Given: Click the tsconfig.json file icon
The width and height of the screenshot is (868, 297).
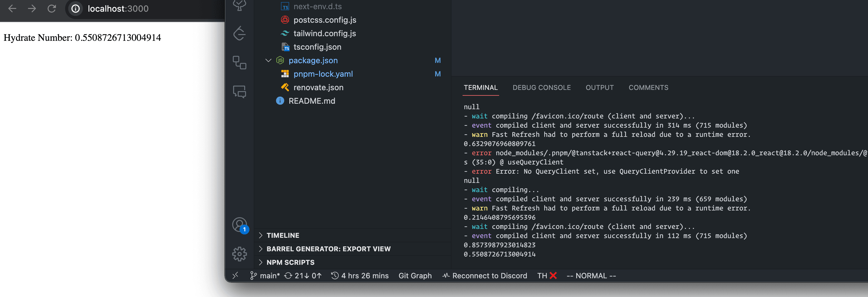Looking at the screenshot, I should click(x=285, y=47).
